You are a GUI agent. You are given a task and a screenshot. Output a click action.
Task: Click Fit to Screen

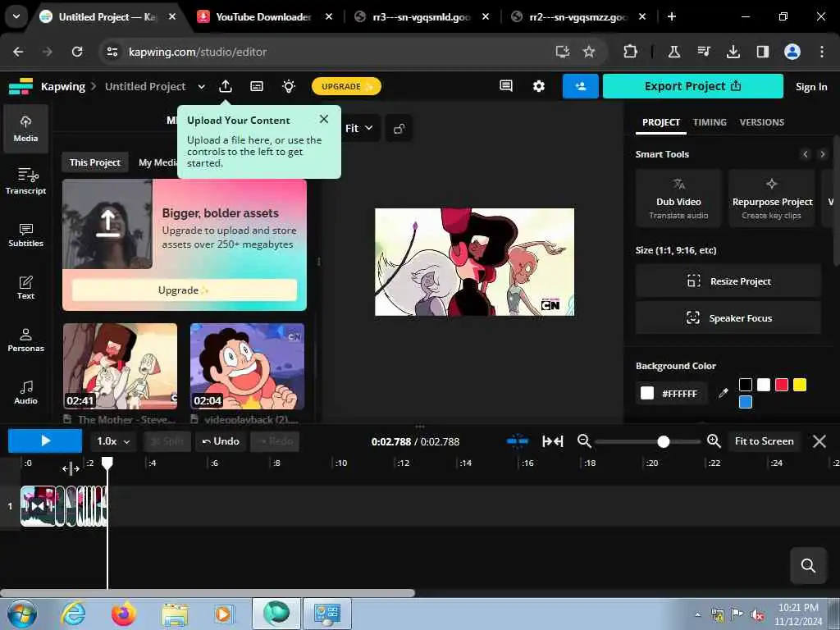click(x=764, y=441)
